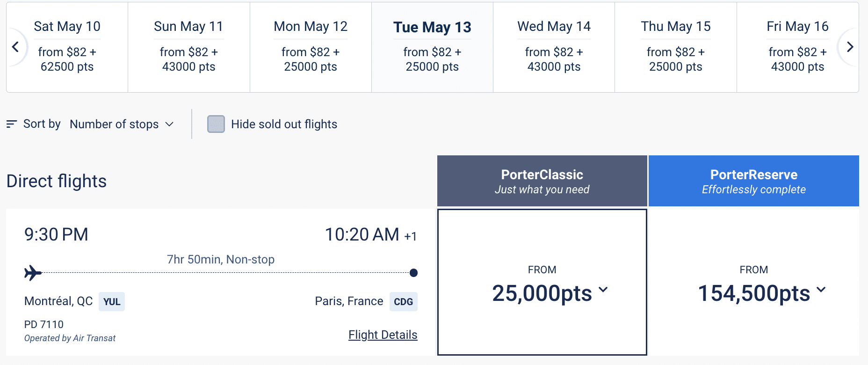Click the sort lines icon
868x365 pixels.
tap(12, 124)
